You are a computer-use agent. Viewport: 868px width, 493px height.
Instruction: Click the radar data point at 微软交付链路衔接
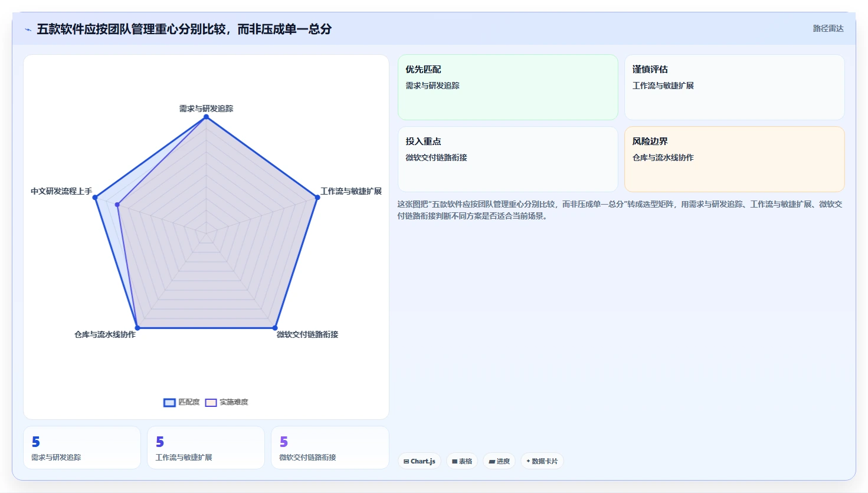(275, 328)
